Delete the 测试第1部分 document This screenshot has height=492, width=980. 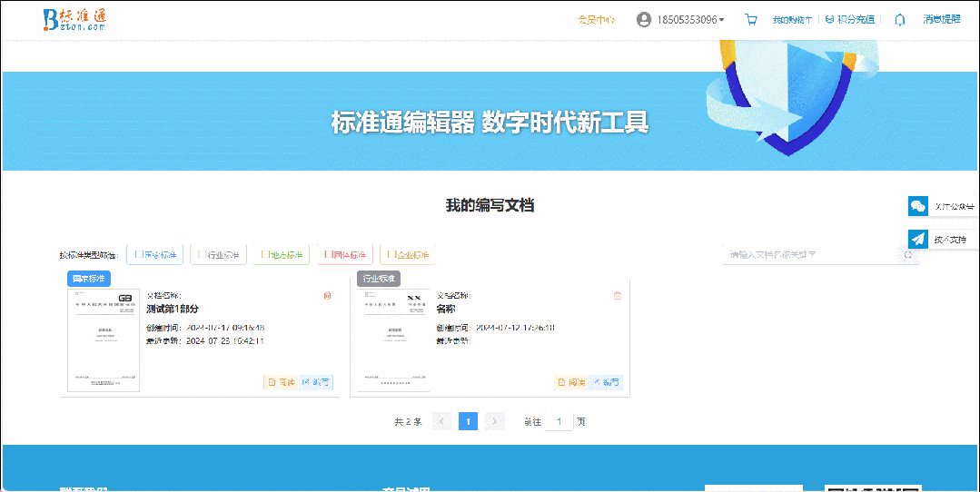pos(328,296)
